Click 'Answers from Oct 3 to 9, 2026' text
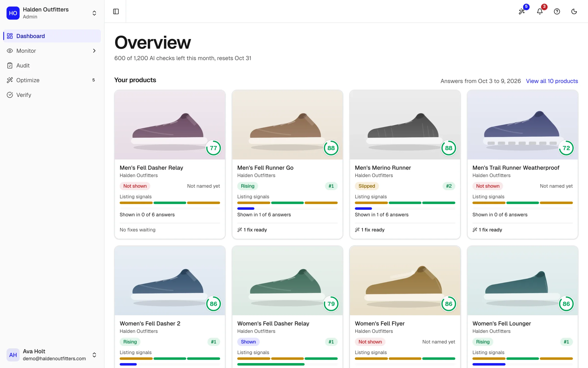 pos(480,81)
